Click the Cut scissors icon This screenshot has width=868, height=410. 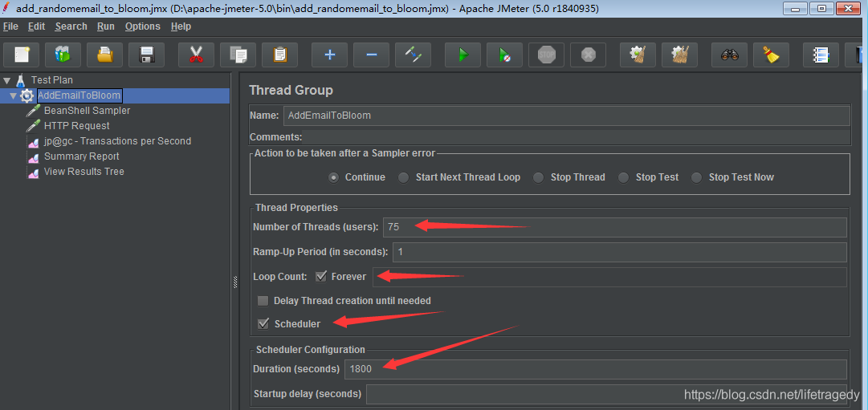click(196, 55)
